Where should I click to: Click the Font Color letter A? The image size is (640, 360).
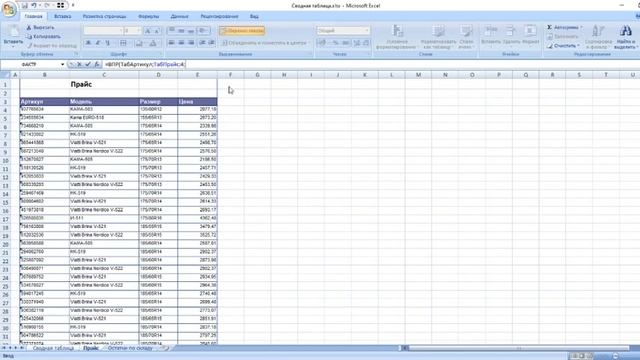(153, 43)
